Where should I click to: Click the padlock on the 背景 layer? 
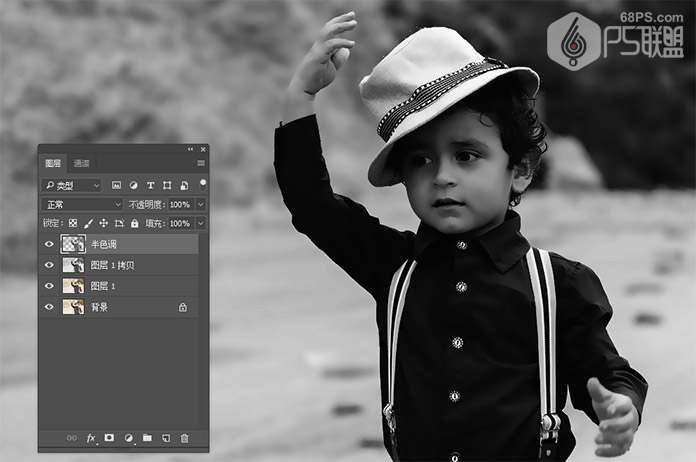pyautogui.click(x=182, y=307)
